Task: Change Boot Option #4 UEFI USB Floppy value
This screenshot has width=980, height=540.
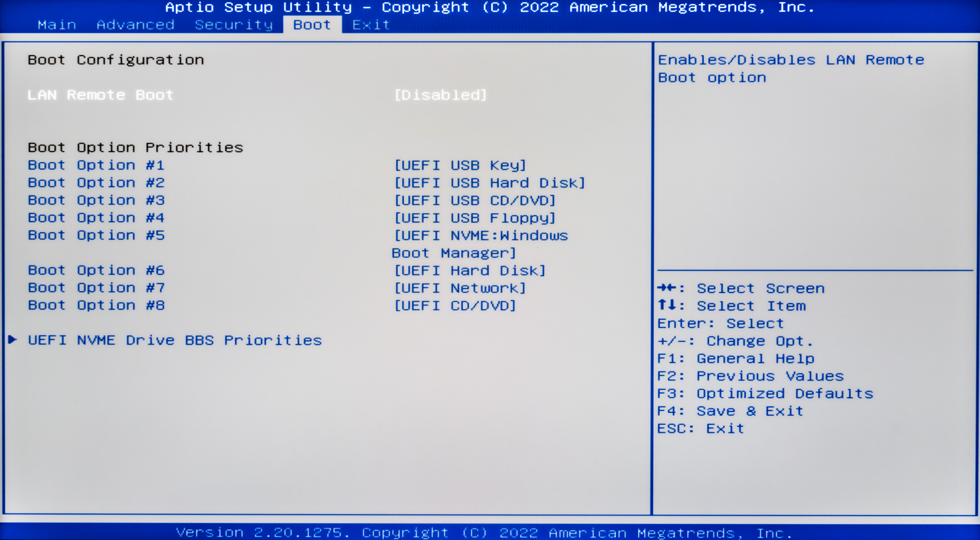Action: coord(475,218)
